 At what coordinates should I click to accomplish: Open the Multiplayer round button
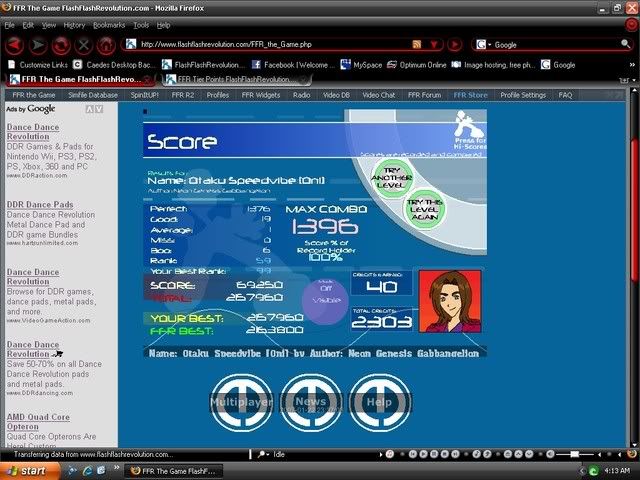click(x=240, y=401)
